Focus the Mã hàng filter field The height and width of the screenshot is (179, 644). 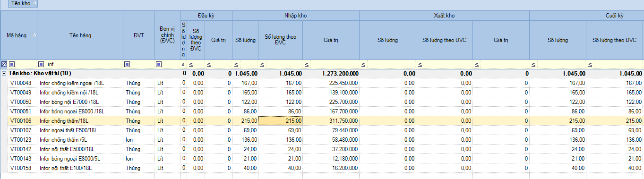26,64
